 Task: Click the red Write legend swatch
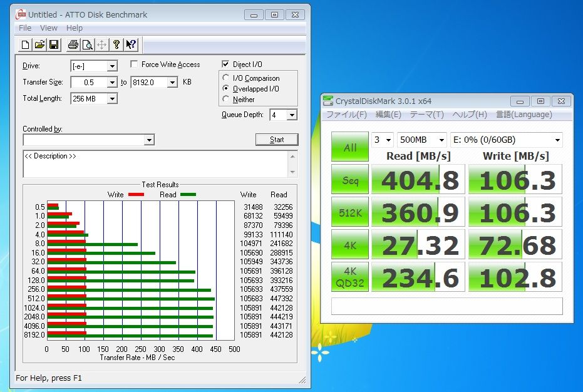pos(136,195)
